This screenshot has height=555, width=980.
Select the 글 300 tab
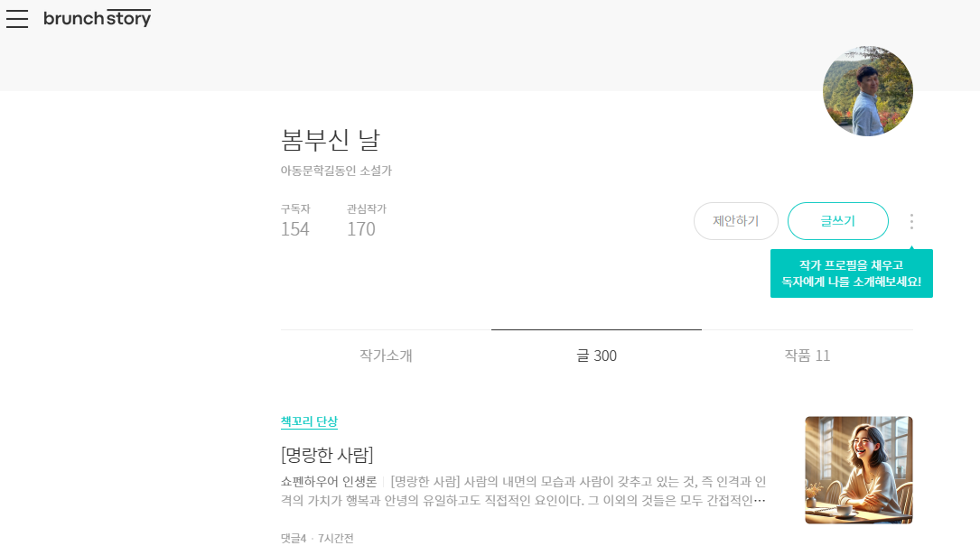596,356
